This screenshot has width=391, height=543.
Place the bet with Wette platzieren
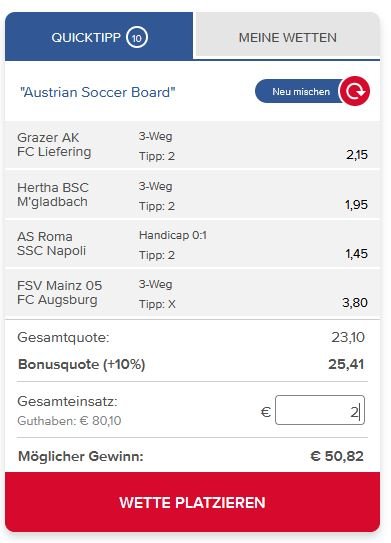tap(193, 502)
